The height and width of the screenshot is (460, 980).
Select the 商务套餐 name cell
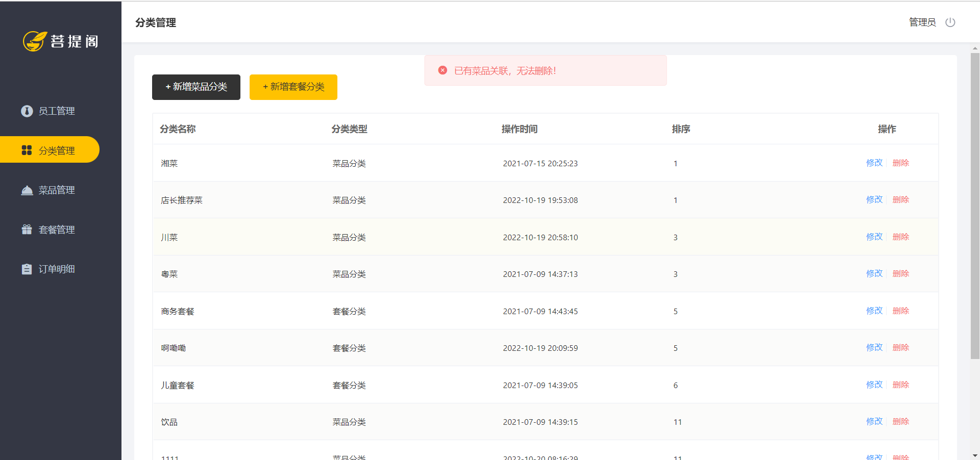(178, 311)
